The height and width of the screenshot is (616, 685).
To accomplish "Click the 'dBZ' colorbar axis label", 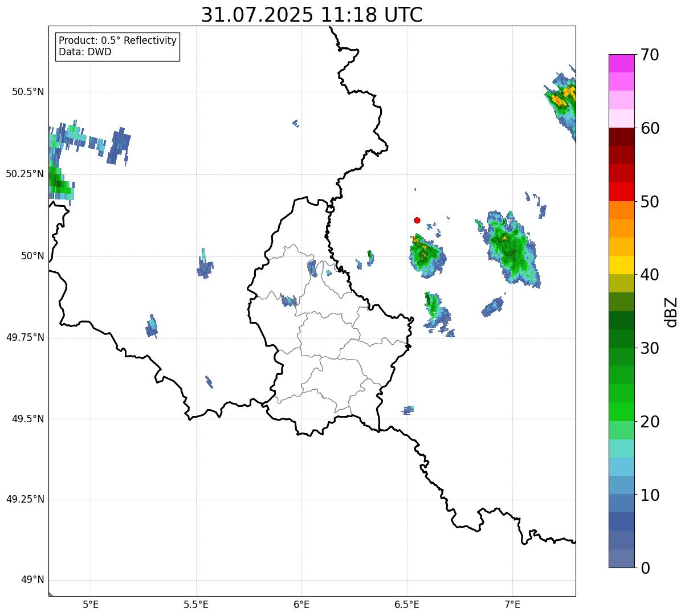I will 671,311.
